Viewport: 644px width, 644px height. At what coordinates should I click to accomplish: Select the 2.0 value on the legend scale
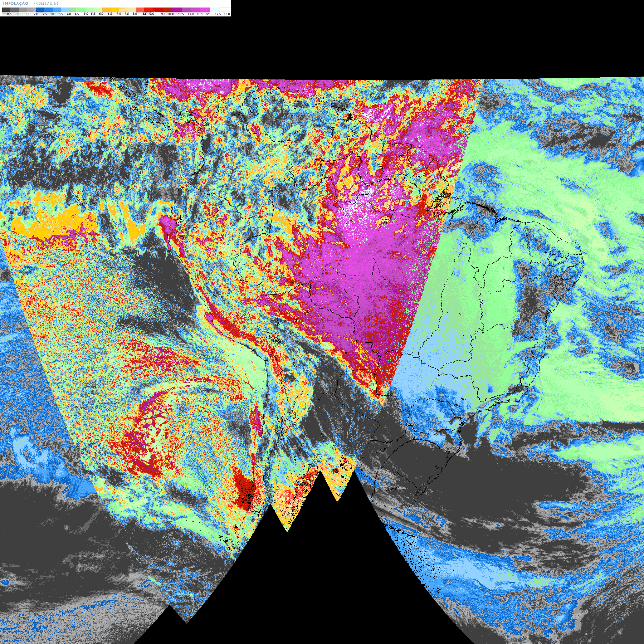tap(36, 14)
